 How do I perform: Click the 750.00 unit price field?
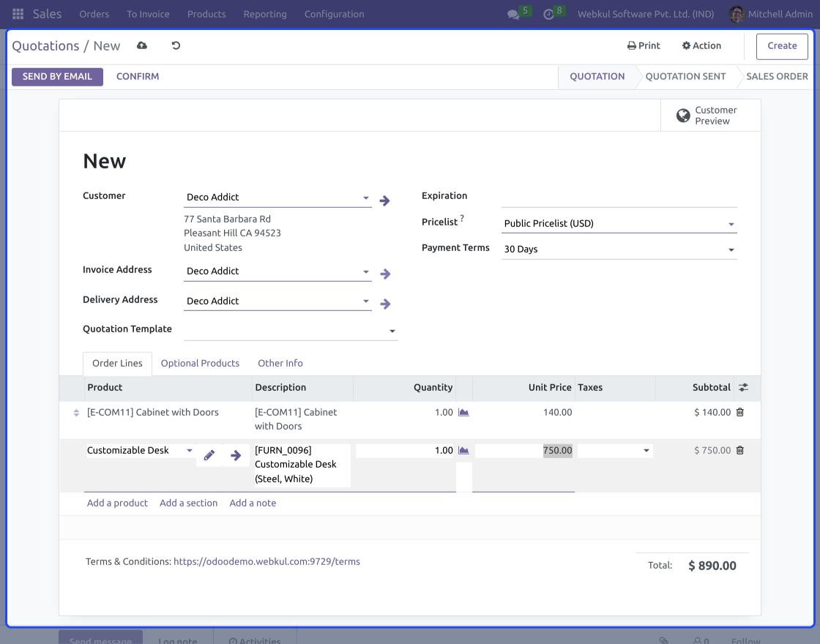524,451
